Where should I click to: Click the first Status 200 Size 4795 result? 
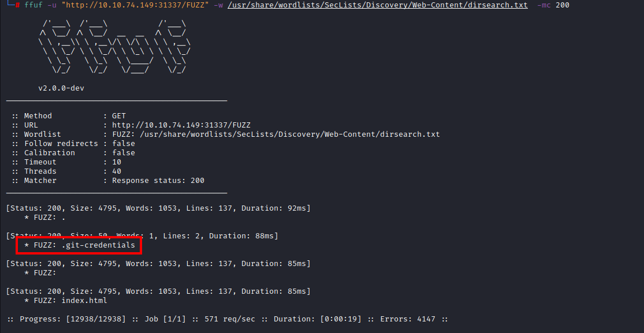coord(158,208)
